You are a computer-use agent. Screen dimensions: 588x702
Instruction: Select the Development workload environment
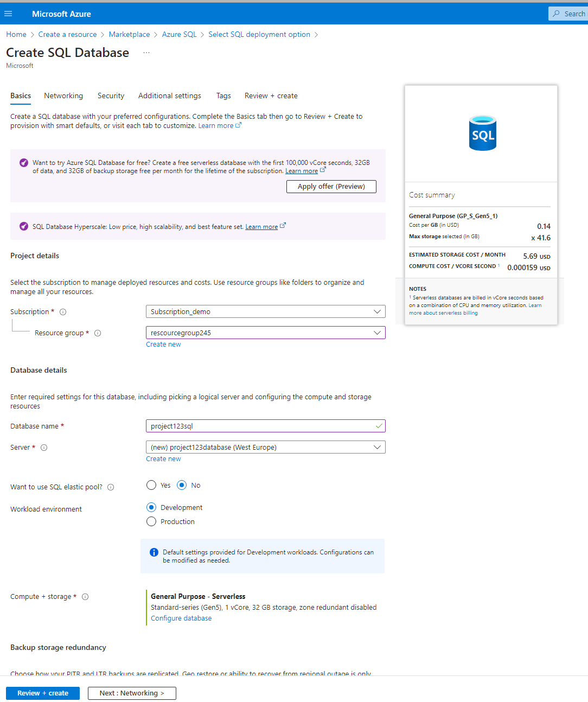[151, 507]
